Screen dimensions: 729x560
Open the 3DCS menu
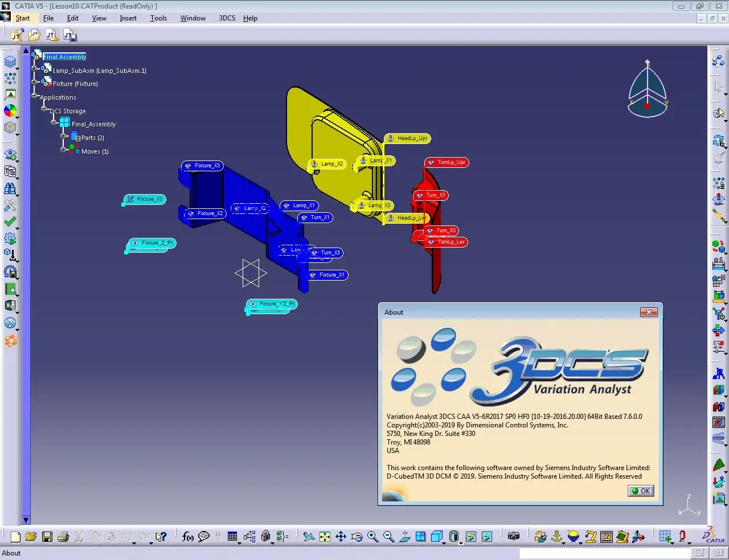click(x=227, y=18)
